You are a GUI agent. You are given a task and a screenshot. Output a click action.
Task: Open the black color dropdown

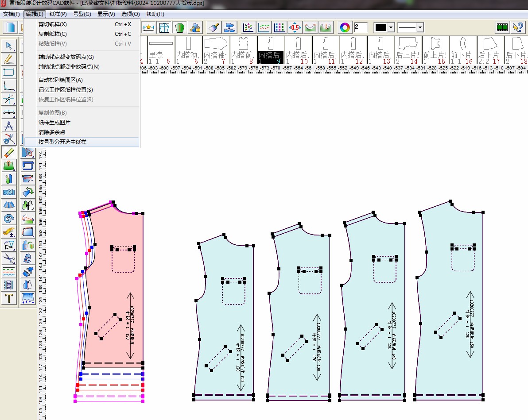pyautogui.click(x=391, y=27)
